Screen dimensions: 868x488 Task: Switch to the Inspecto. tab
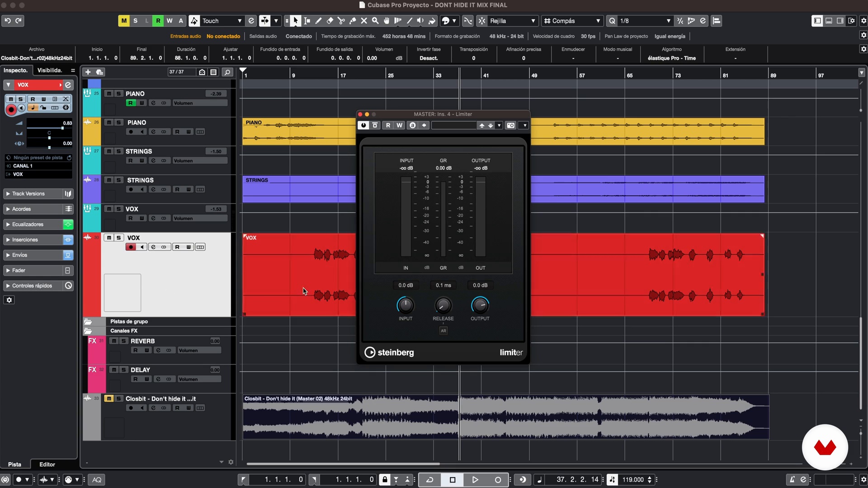pyautogui.click(x=16, y=70)
